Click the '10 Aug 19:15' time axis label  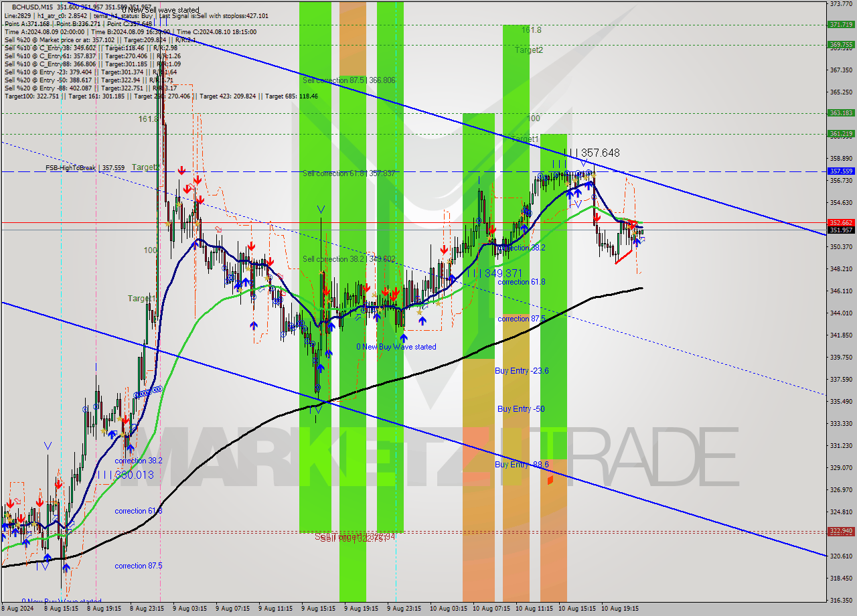pos(620,609)
